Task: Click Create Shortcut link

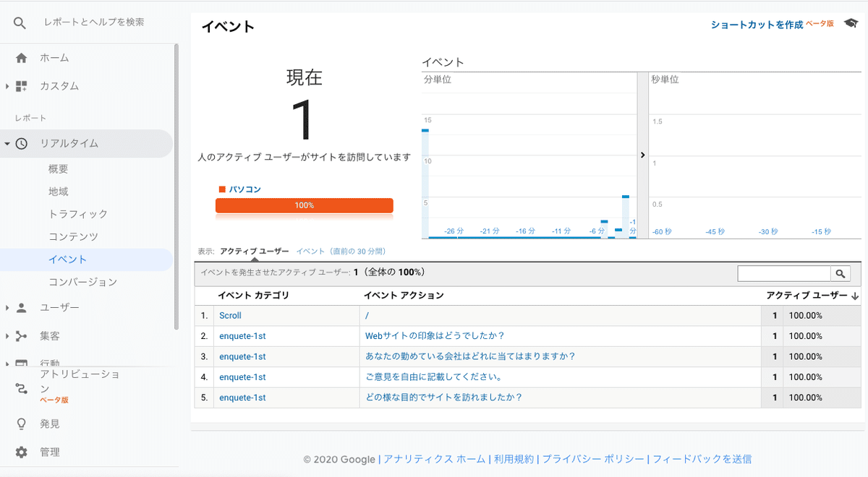Action: (757, 25)
